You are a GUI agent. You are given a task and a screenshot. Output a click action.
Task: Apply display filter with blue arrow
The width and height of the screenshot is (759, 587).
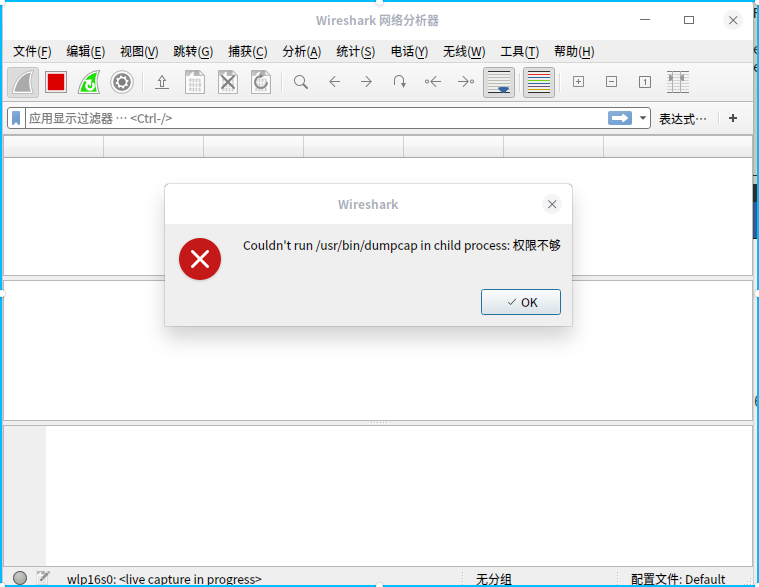click(620, 118)
